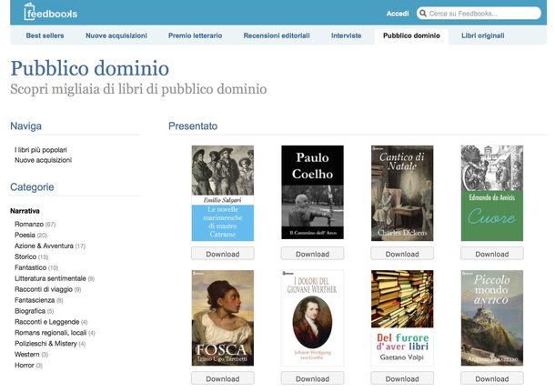
Task: Open I libri più popolari link
Action: pyautogui.click(x=41, y=150)
